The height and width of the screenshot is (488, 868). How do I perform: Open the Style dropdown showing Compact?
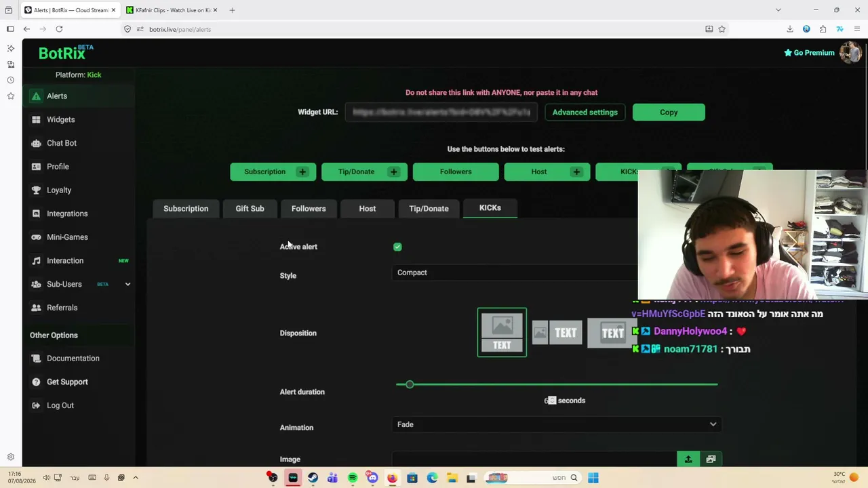tap(516, 272)
